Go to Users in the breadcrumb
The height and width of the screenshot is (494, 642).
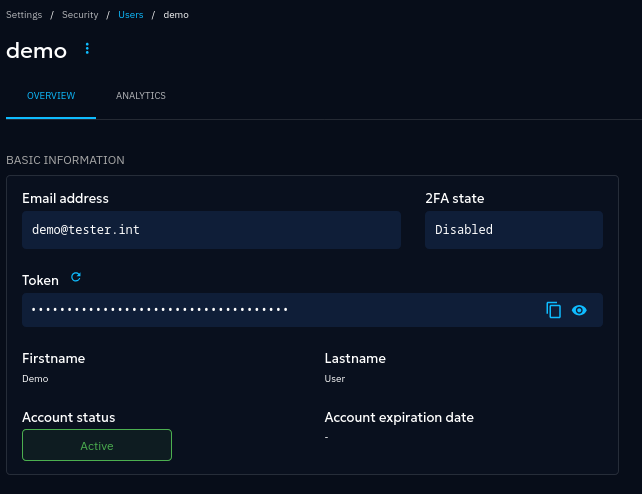pos(131,15)
